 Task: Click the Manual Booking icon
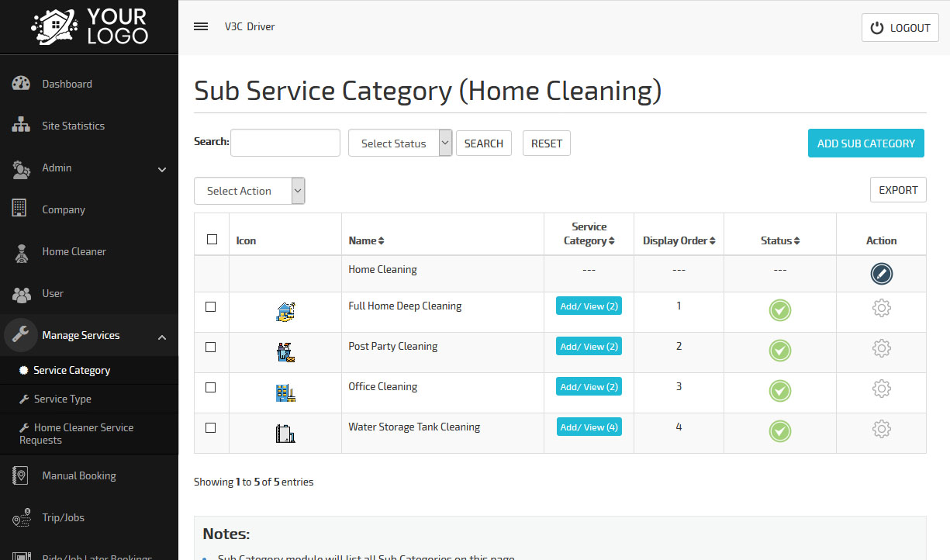21,475
